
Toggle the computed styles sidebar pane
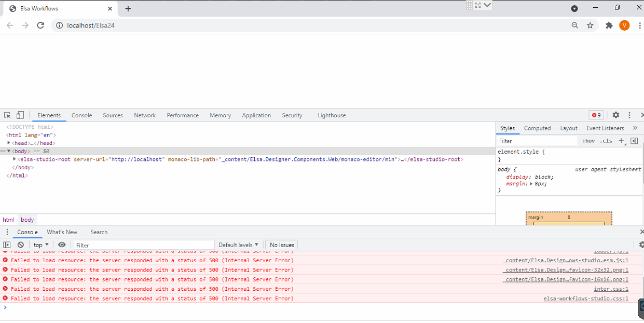634,141
